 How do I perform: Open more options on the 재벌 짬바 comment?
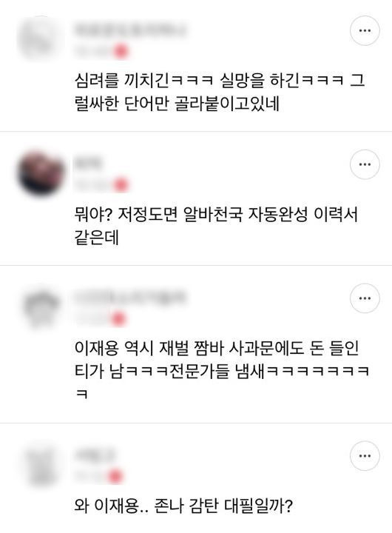[x=365, y=298]
